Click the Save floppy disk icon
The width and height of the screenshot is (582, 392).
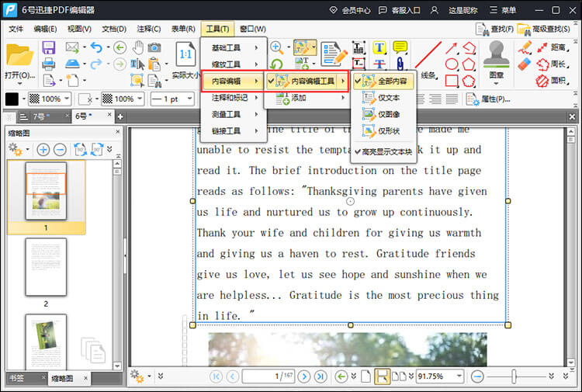point(48,47)
